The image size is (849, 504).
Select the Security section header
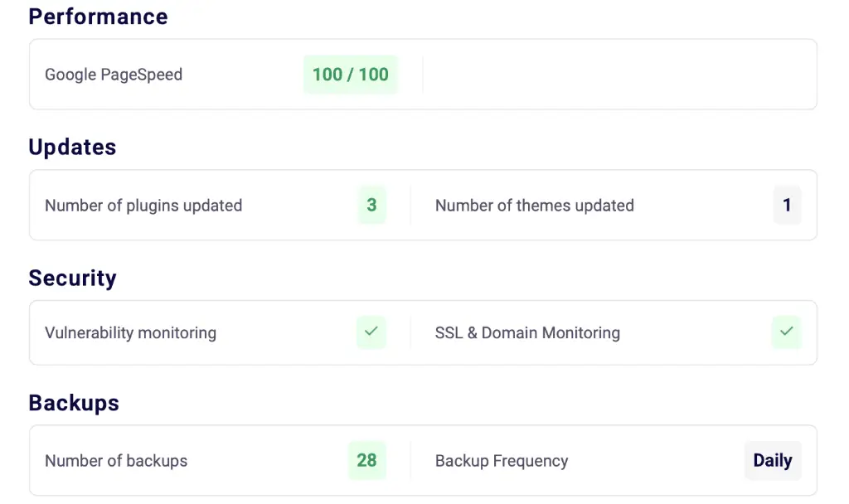72,278
